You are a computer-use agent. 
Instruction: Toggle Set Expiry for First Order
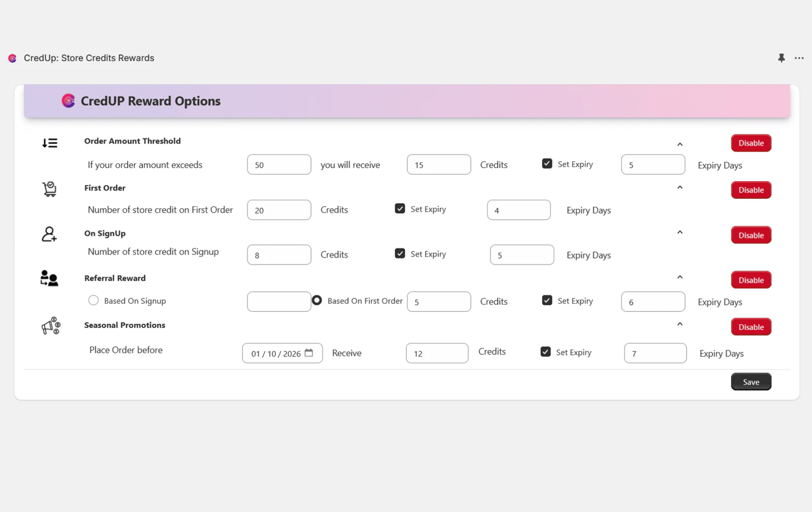pyautogui.click(x=400, y=209)
